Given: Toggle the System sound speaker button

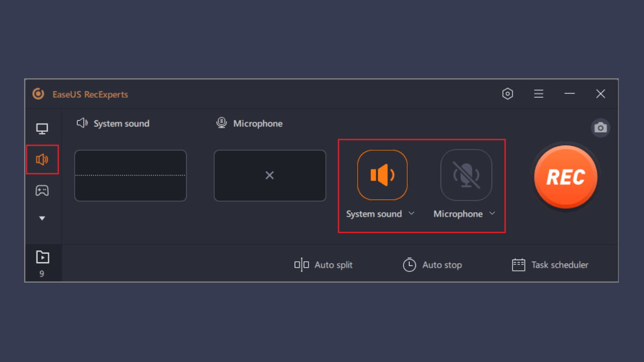Looking at the screenshot, I should coord(382,175).
